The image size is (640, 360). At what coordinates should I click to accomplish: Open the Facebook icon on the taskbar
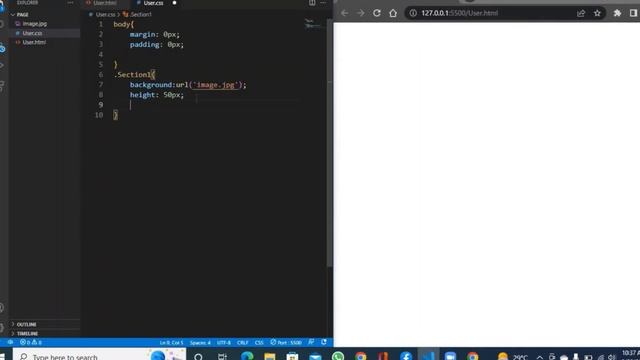tap(406, 356)
